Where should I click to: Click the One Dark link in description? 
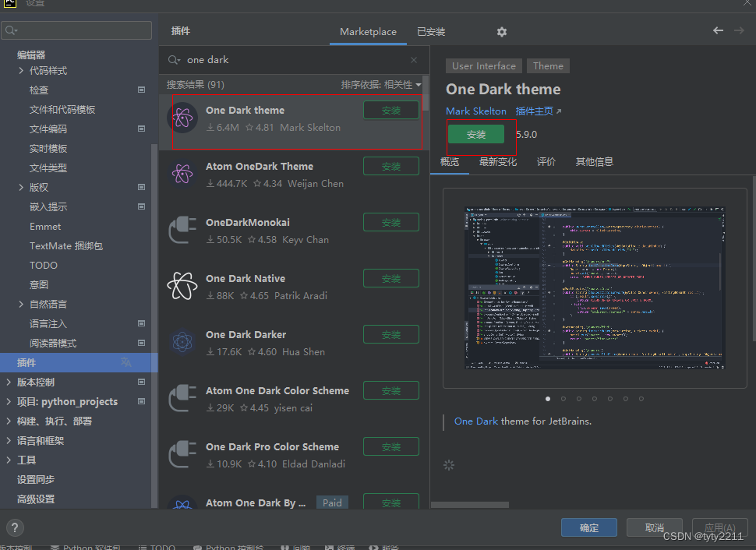point(476,421)
